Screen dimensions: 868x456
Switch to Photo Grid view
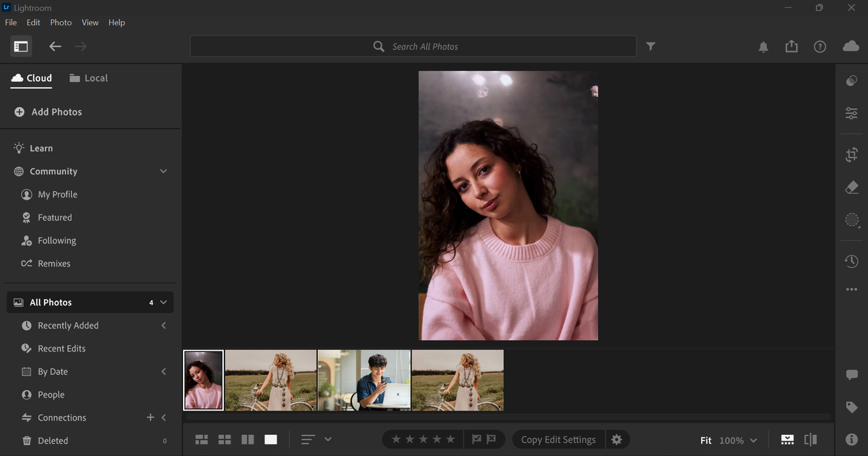point(201,440)
